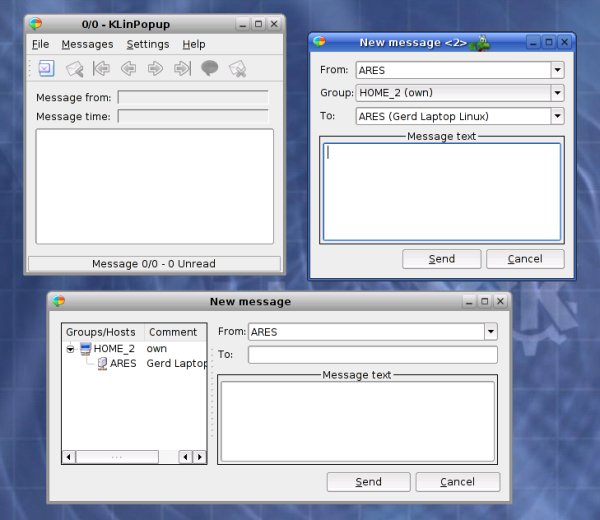Click Message text area in bottom New message

pos(358,421)
